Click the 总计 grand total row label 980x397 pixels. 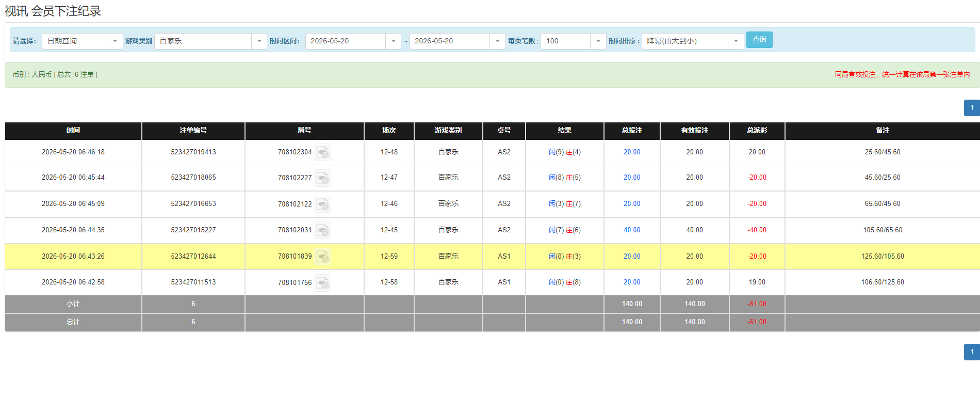click(x=73, y=322)
